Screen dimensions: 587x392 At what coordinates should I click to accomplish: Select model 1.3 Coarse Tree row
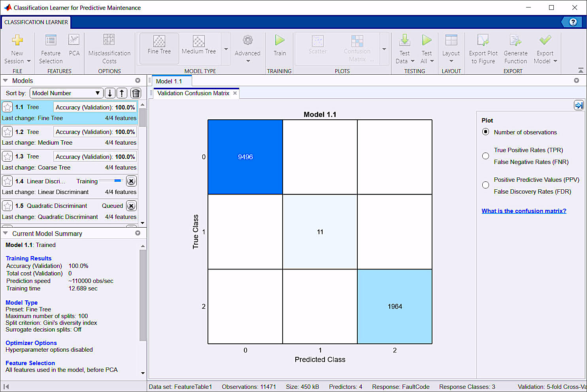click(69, 162)
